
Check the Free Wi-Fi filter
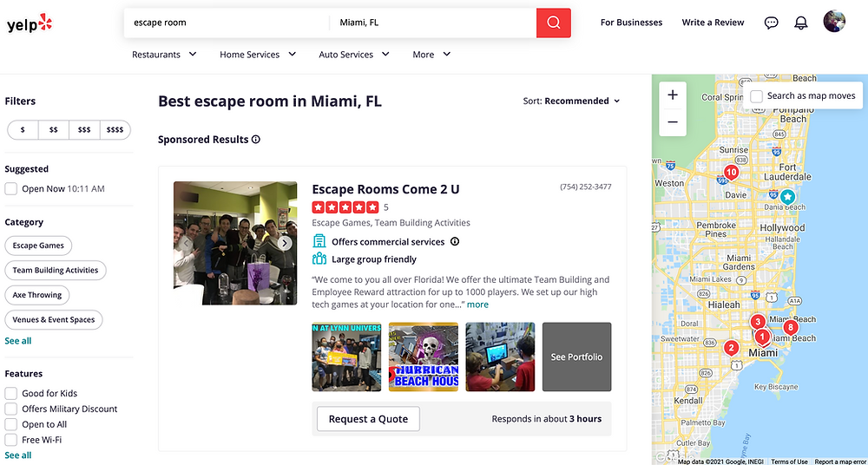[x=10, y=440]
